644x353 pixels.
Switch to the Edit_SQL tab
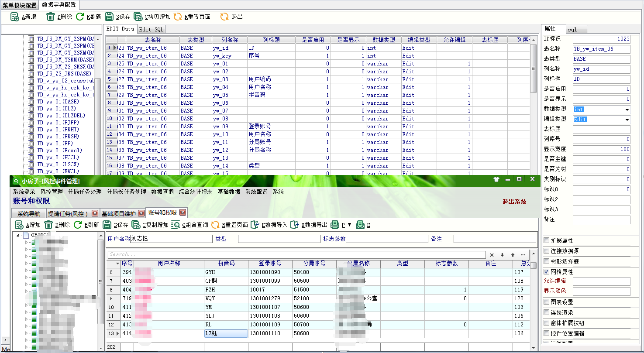pos(151,29)
